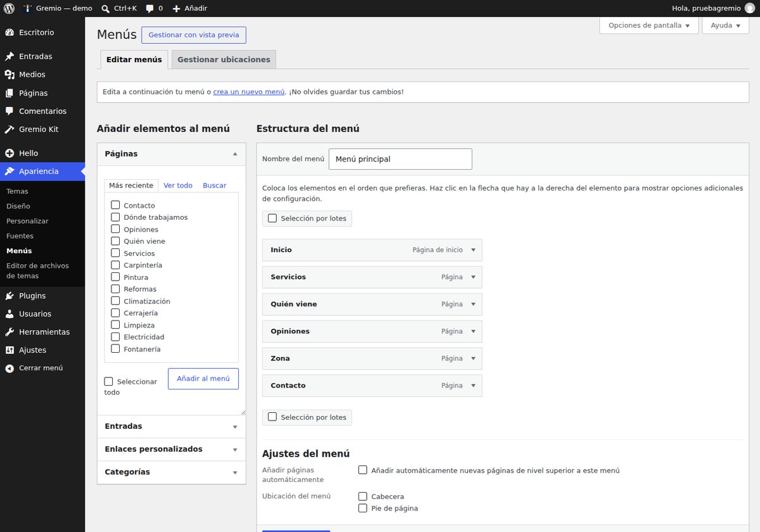The image size is (760, 532).
Task: Expand the Entradas accordion section
Action: [x=235, y=427]
